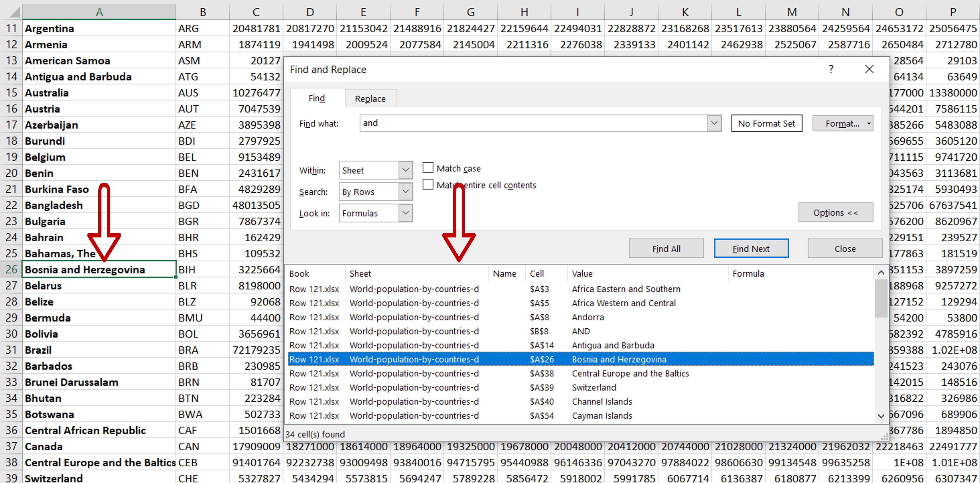The image size is (980, 483).
Task: Open the Format button's dropdown arrow
Action: (869, 123)
